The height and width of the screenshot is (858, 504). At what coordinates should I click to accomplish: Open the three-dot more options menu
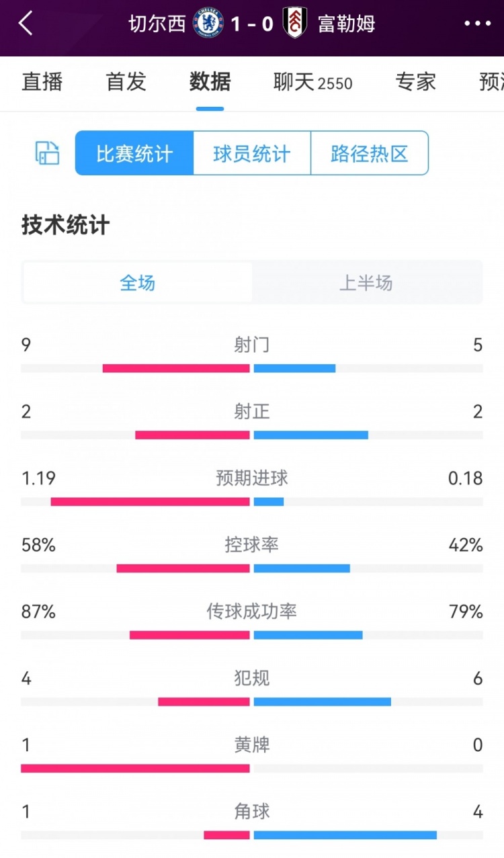[477, 24]
